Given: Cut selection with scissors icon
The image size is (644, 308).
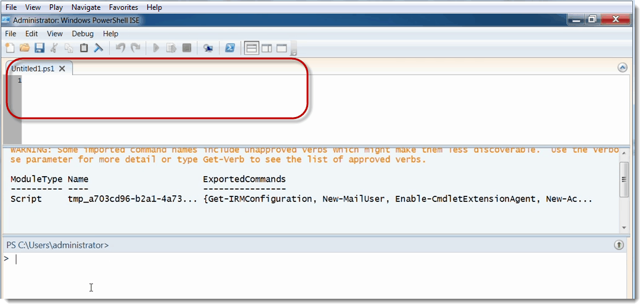Looking at the screenshot, I should click(x=54, y=48).
